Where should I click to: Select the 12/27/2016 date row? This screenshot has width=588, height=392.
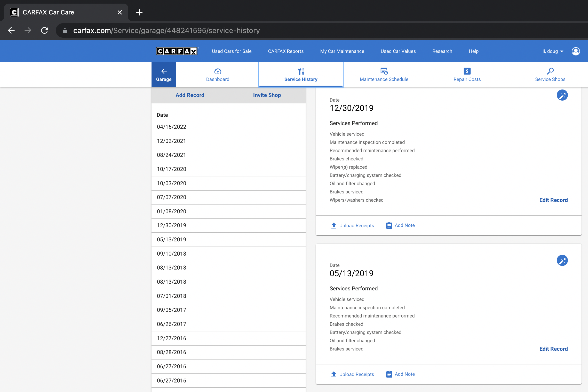(228, 338)
